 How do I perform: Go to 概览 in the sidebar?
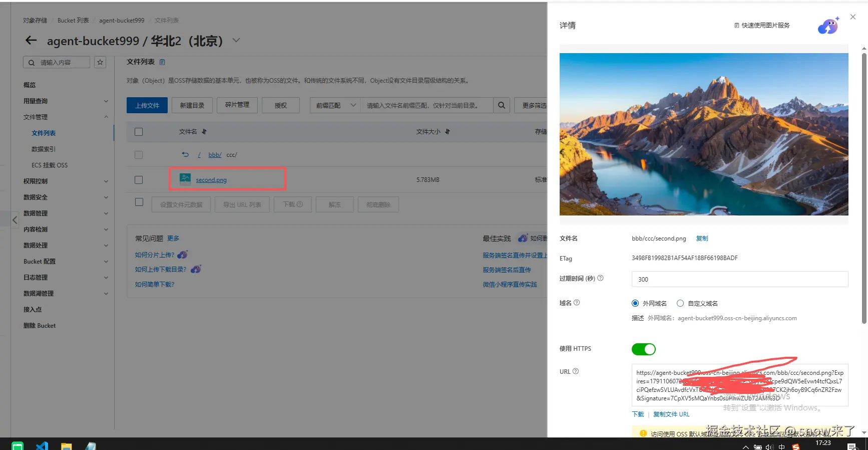point(30,85)
